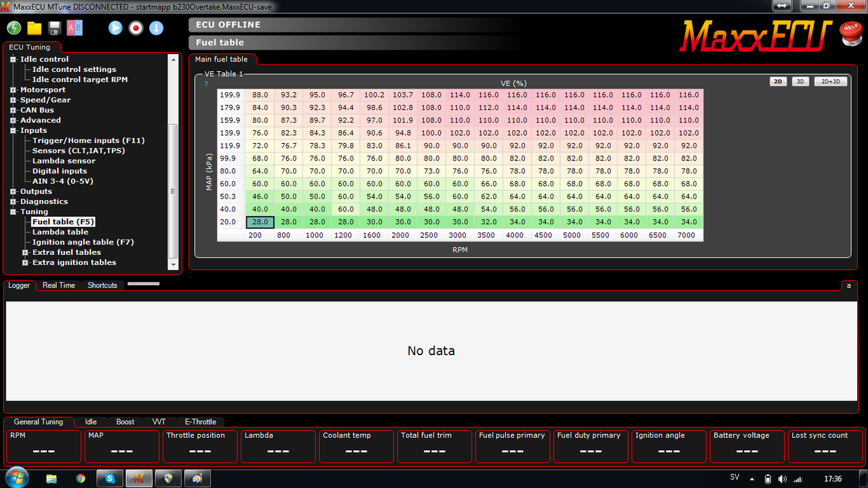This screenshot has height=488, width=868.
Task: Click the battery tray icon
Action: pyautogui.click(x=768, y=479)
